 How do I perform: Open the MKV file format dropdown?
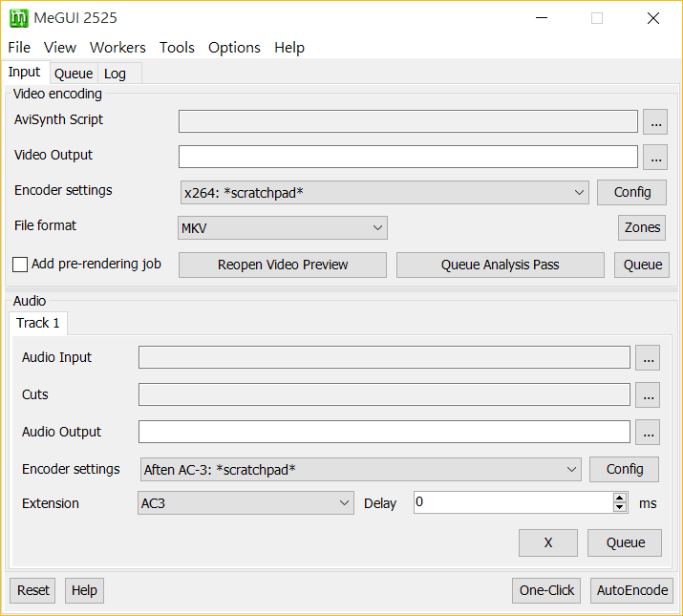pyautogui.click(x=282, y=228)
